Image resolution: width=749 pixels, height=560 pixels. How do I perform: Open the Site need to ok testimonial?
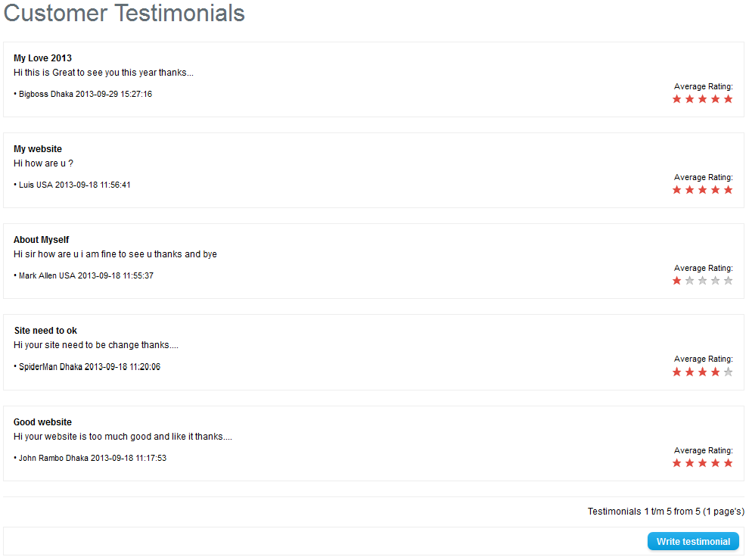point(45,331)
